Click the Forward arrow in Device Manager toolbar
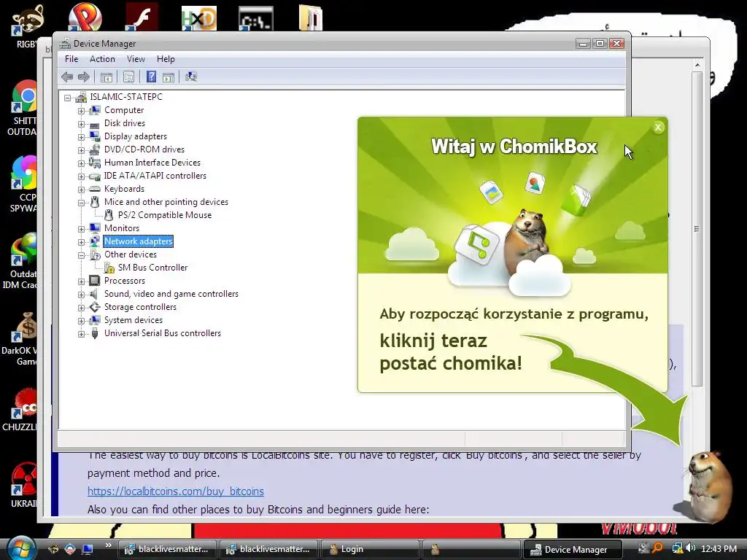This screenshot has height=560, width=747. (x=84, y=77)
